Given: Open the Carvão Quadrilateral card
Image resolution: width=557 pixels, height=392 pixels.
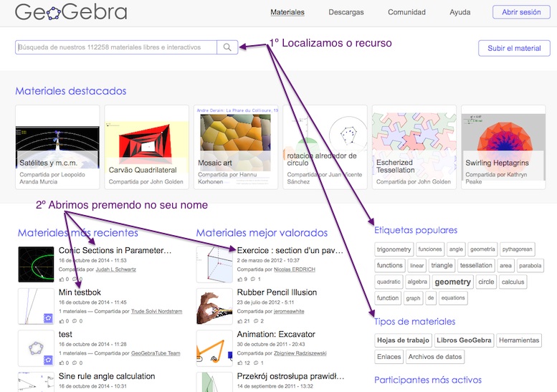Looking at the screenshot, I should [x=147, y=147].
